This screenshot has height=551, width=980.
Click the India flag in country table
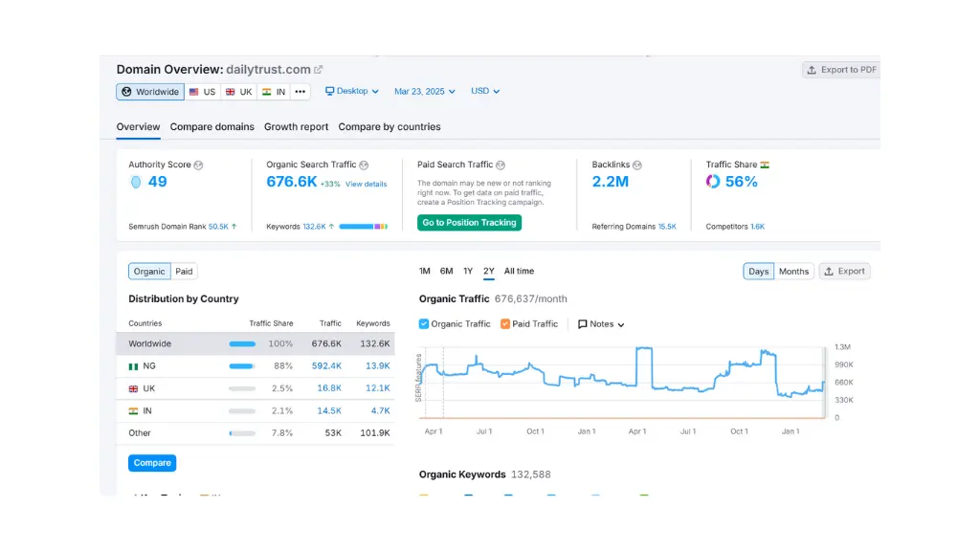[133, 411]
